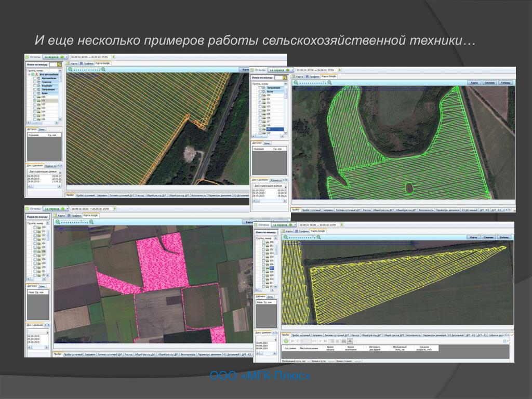This screenshot has height=399, width=532.
Task: Check vehicle 102 checkbox in orange-track window
Action: [35, 104]
